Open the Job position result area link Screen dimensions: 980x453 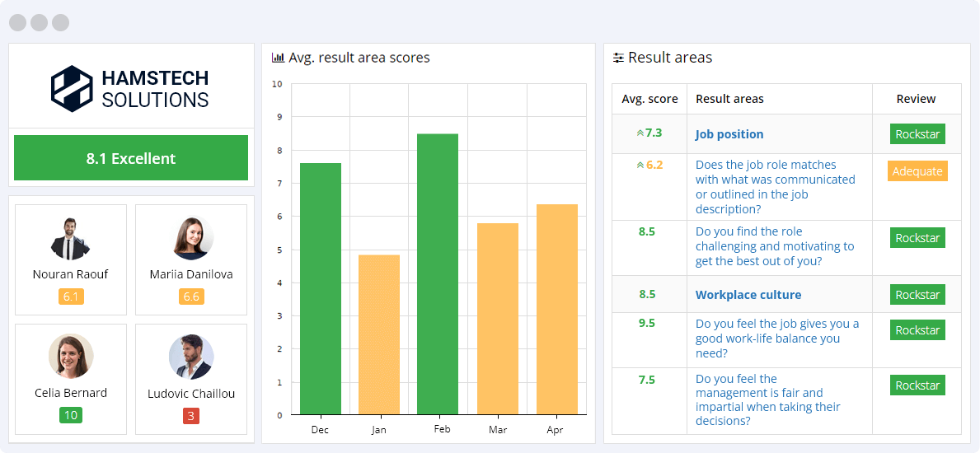[x=729, y=134]
